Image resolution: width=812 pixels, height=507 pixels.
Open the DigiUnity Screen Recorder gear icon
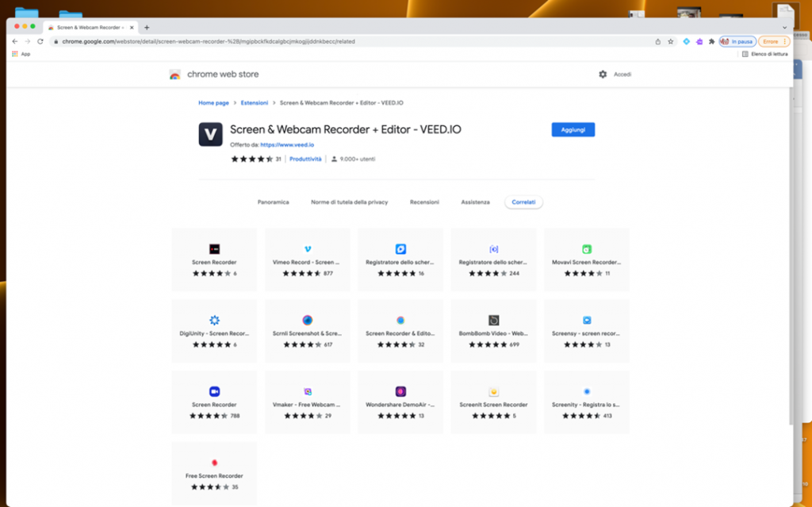(x=214, y=321)
